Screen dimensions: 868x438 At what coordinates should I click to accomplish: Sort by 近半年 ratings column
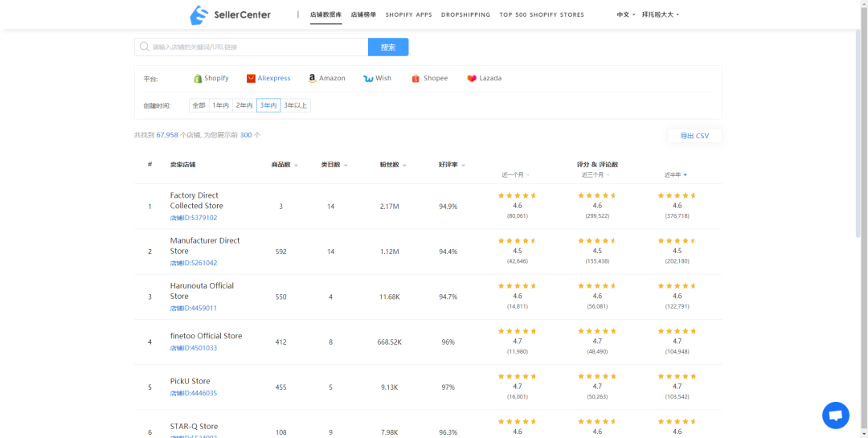(675, 174)
